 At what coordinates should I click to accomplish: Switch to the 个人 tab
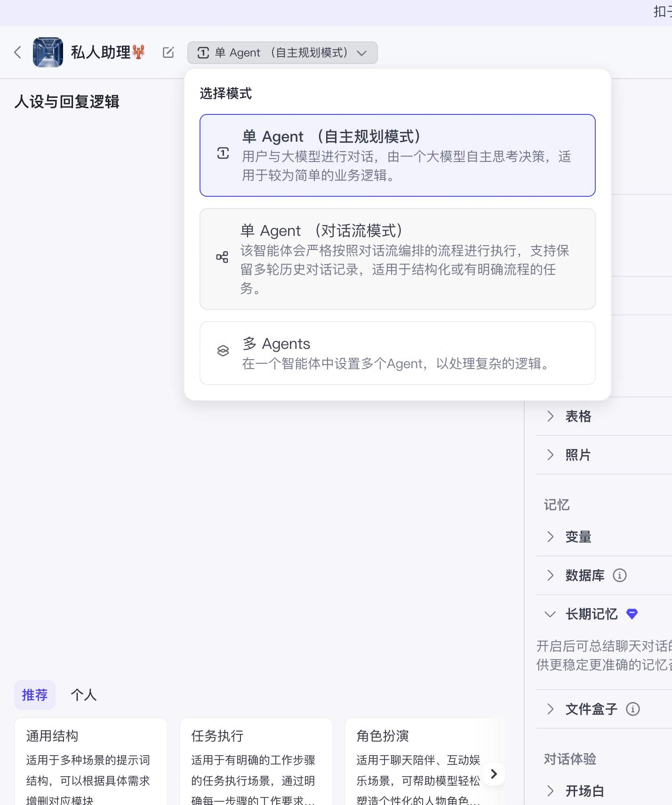pyautogui.click(x=83, y=695)
